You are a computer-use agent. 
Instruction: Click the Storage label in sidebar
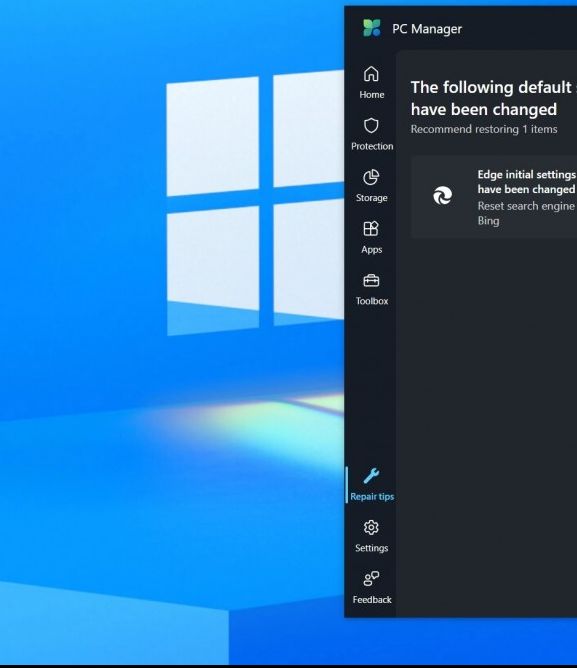coord(372,198)
